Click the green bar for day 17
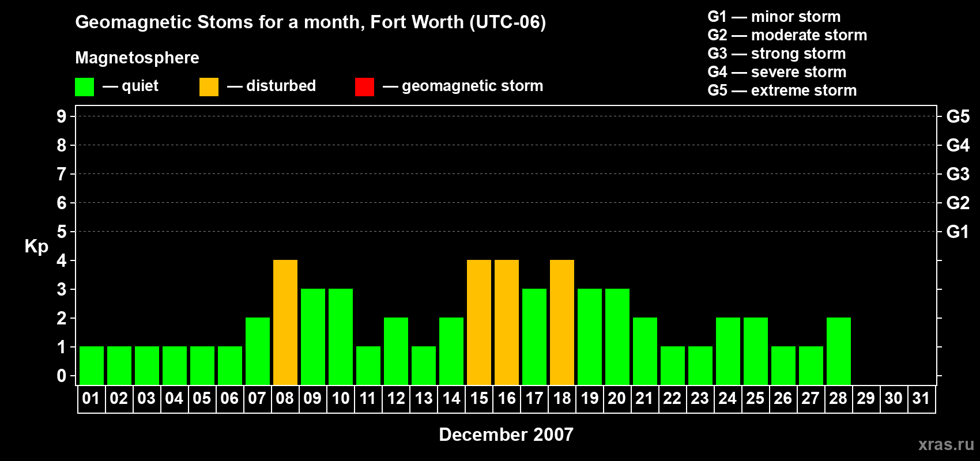Screen dimensions: 980x461 pos(534,337)
